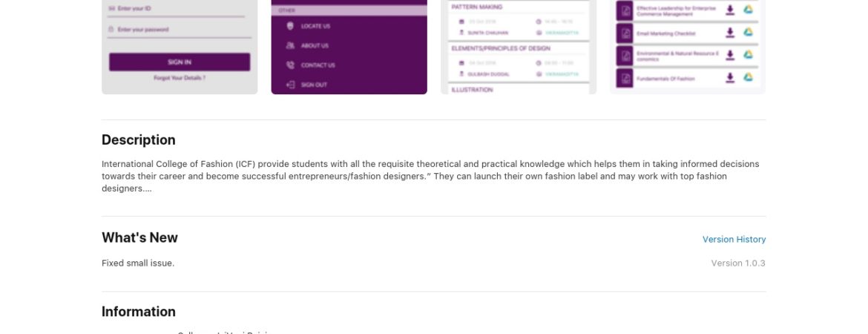Open Fundamentals Of Fashion Google Drive icon
The image size is (868, 334).
748,77
